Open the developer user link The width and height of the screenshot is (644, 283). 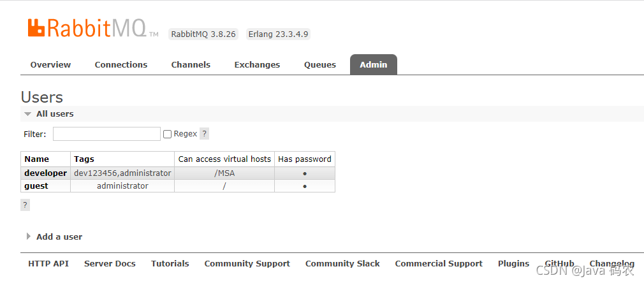[x=45, y=173]
